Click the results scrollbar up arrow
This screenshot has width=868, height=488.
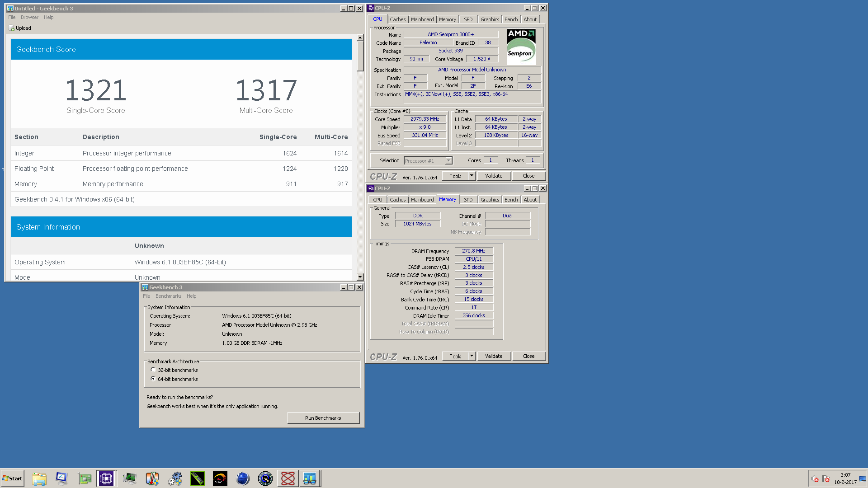pos(360,38)
